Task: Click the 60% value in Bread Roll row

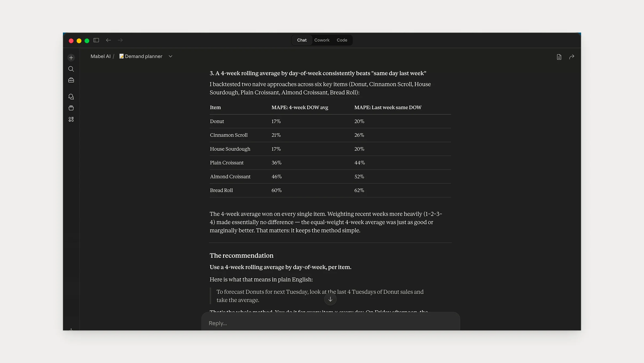Action: point(276,190)
